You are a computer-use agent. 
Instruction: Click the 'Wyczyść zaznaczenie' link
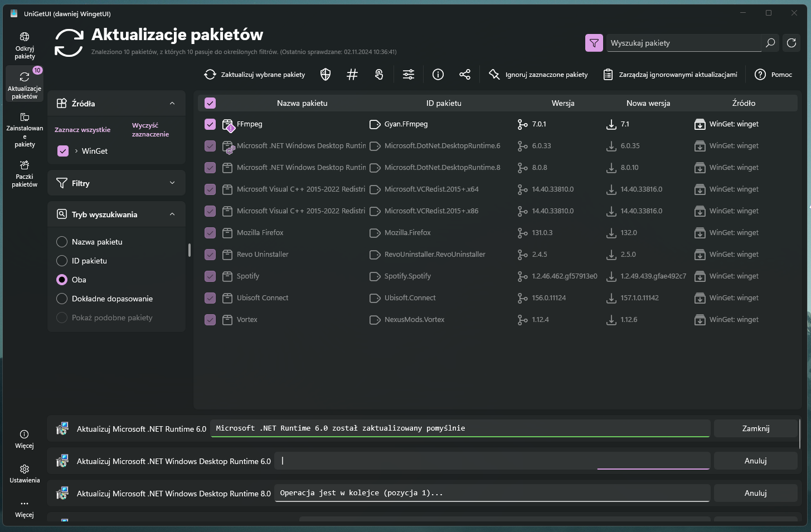tap(150, 130)
